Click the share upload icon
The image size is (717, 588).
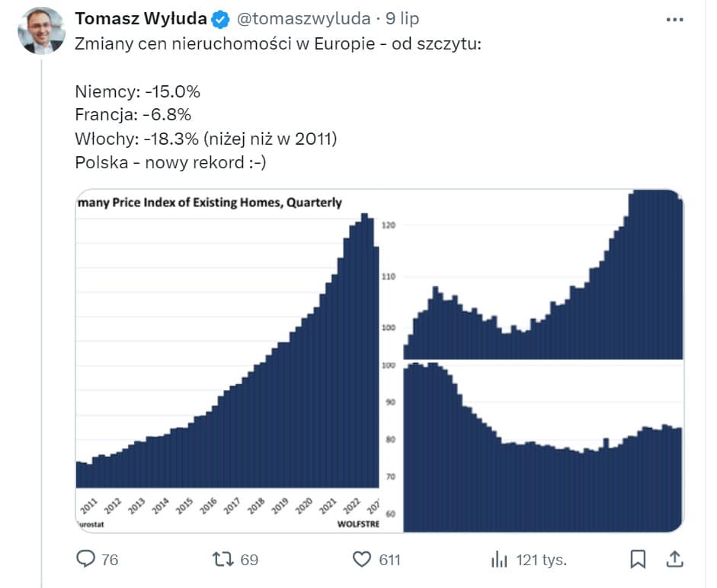pos(674,560)
